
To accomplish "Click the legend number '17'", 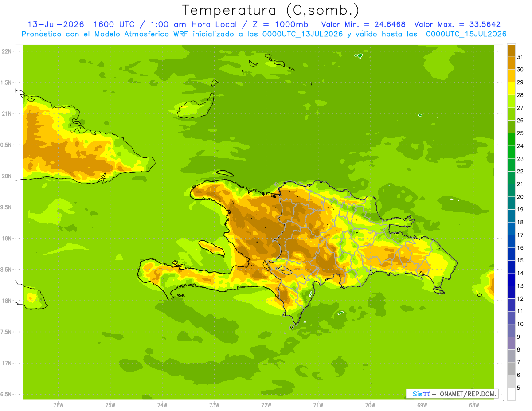I will pyautogui.click(x=521, y=235).
